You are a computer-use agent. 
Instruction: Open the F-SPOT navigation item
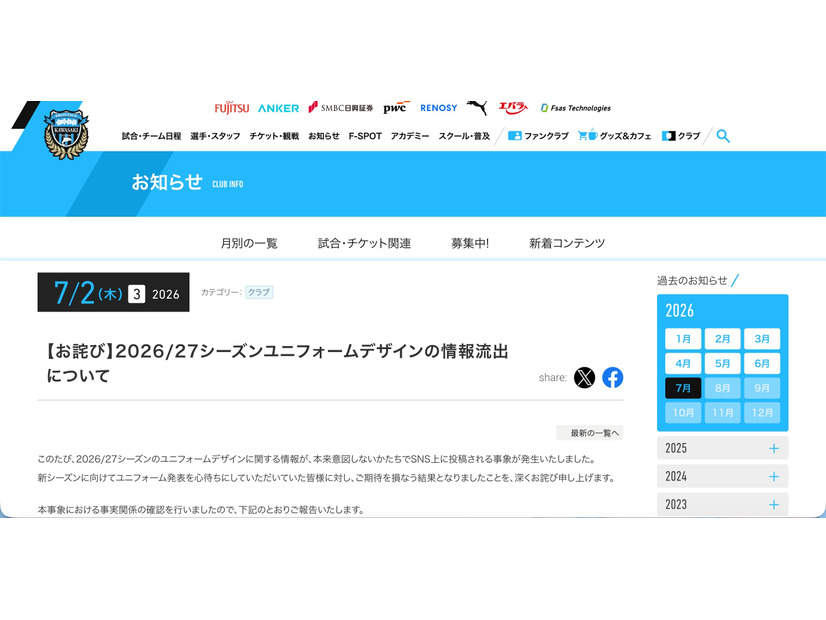[x=365, y=136]
